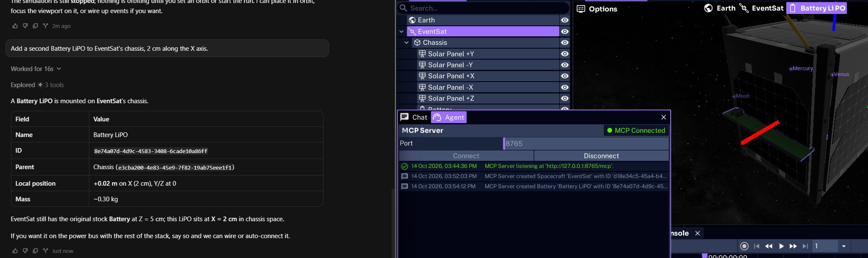Thumbs-up the reply marked Just now
Image resolution: width=868 pixels, height=258 pixels.
pyautogui.click(x=15, y=251)
